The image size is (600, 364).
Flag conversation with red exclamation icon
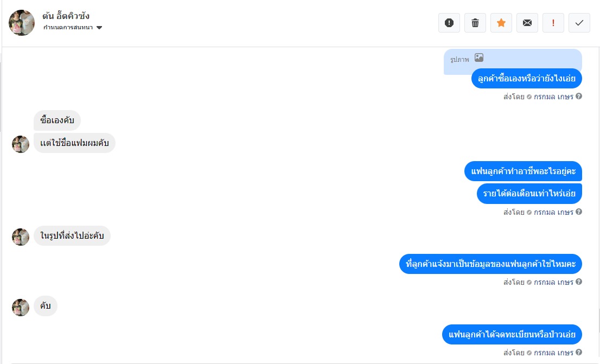click(553, 23)
